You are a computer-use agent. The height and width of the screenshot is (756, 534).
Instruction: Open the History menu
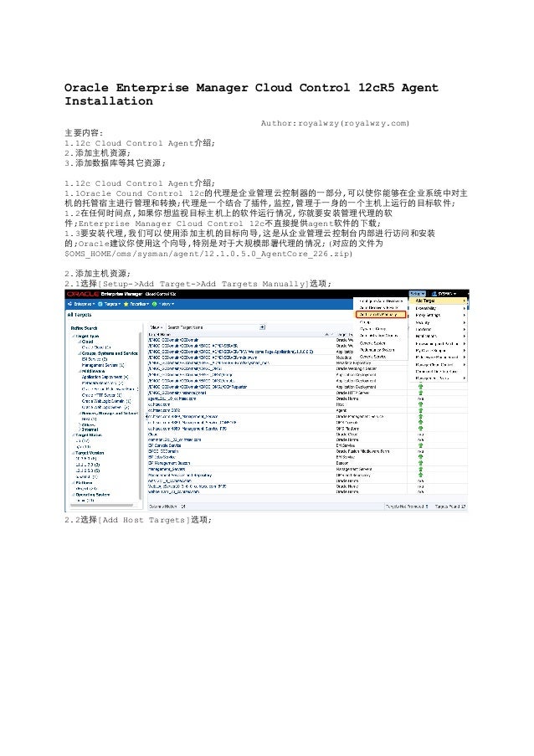tap(167, 304)
